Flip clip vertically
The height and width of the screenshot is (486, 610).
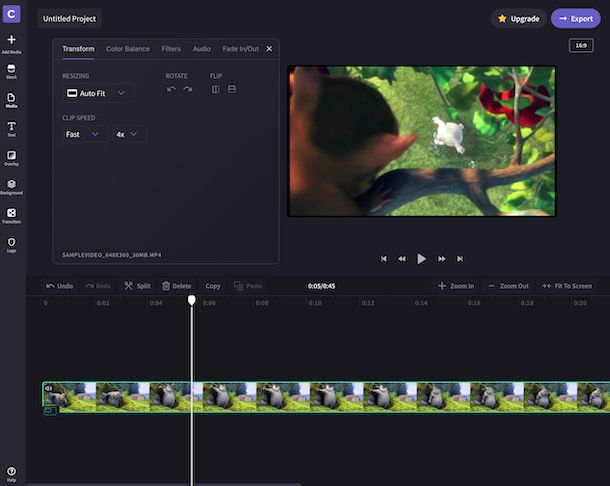click(231, 89)
